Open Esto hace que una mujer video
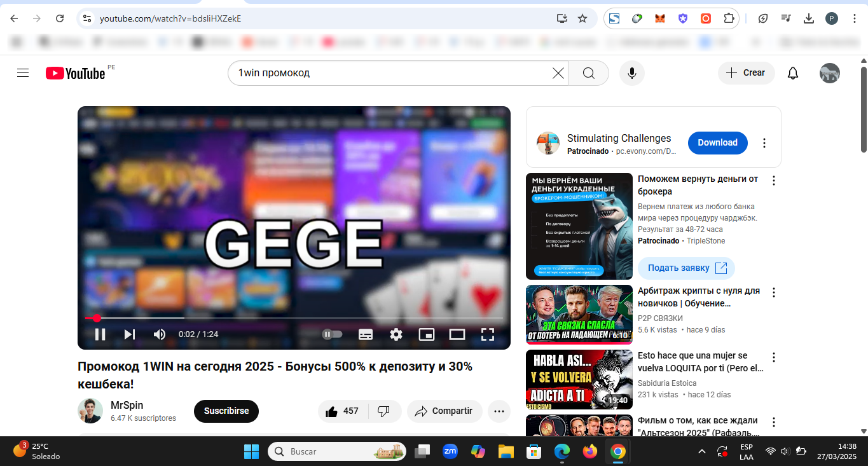Screen dimensions: 868x466 point(701,362)
